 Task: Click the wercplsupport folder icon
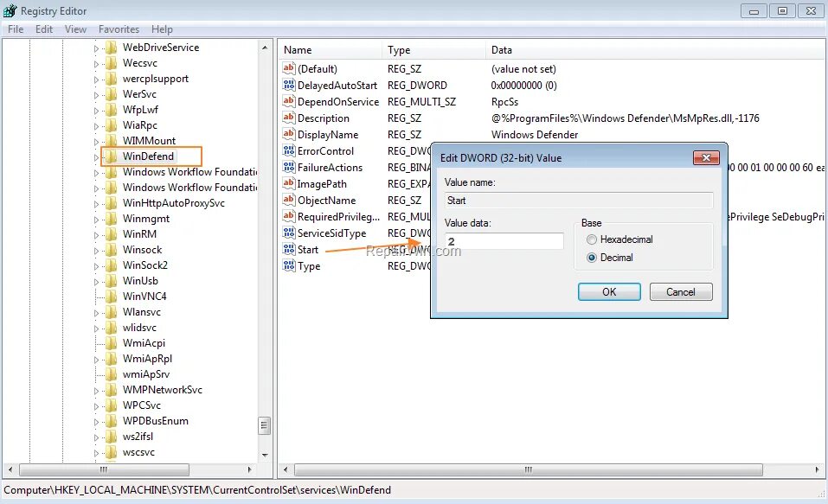pos(111,79)
